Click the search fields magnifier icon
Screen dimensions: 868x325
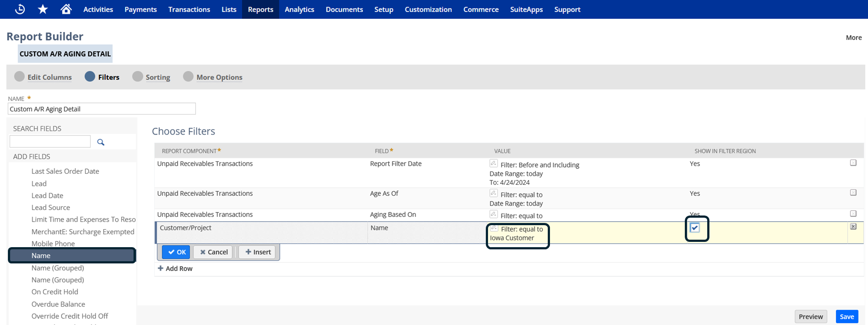coord(101,142)
